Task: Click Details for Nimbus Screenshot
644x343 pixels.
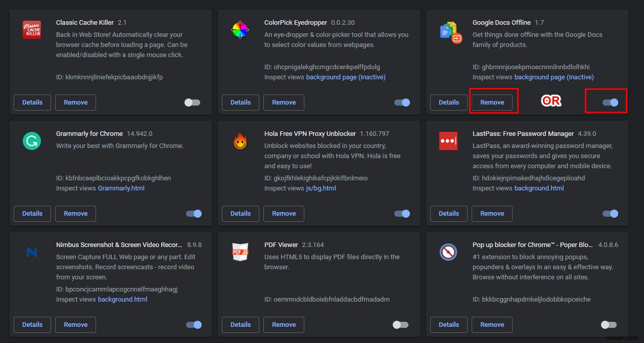Action: click(x=32, y=324)
